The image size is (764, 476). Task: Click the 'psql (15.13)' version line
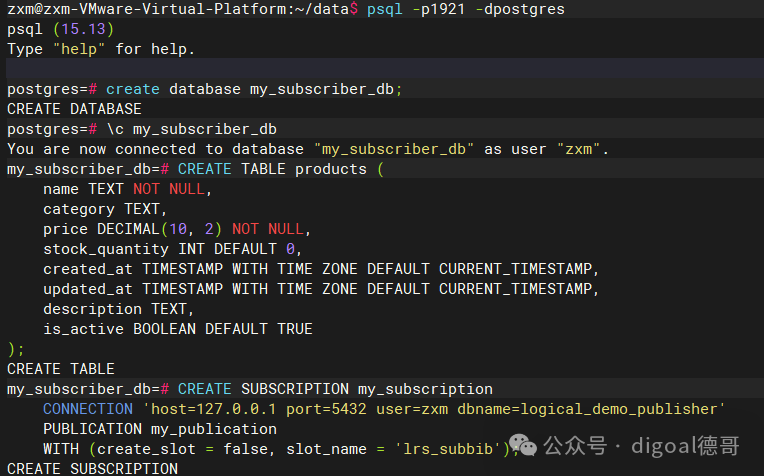click(60, 29)
